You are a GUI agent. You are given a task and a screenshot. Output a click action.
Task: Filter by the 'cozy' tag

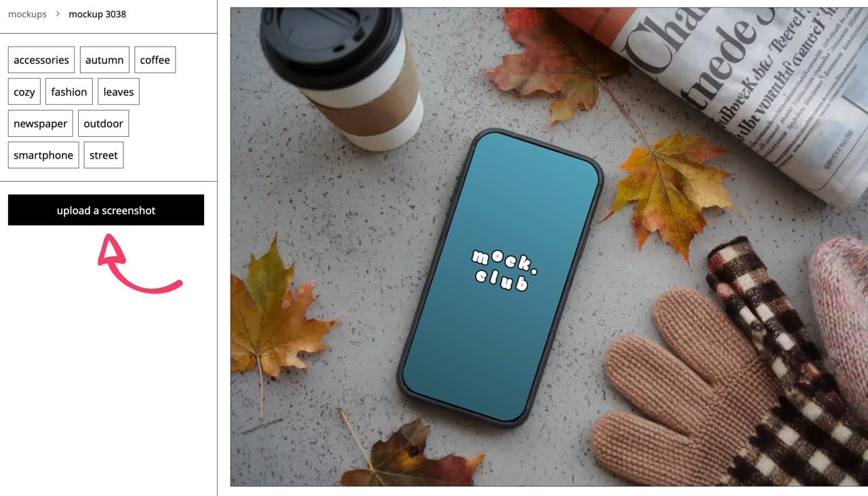coord(24,91)
